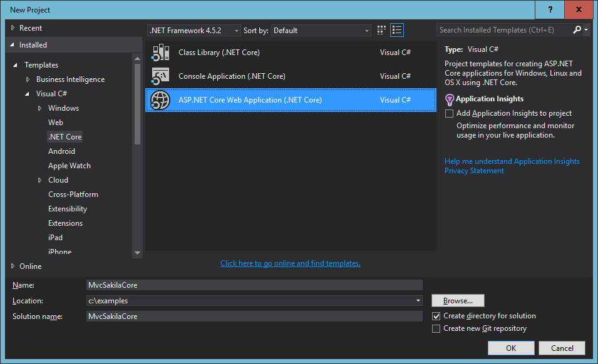Click the Application Insights lightbulb icon

point(450,100)
